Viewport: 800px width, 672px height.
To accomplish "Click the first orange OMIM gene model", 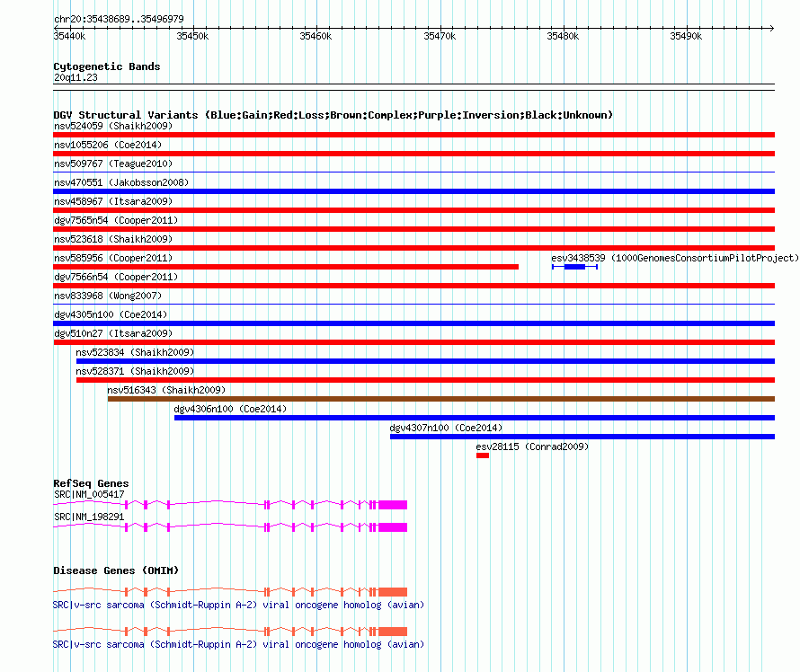I will (x=230, y=592).
